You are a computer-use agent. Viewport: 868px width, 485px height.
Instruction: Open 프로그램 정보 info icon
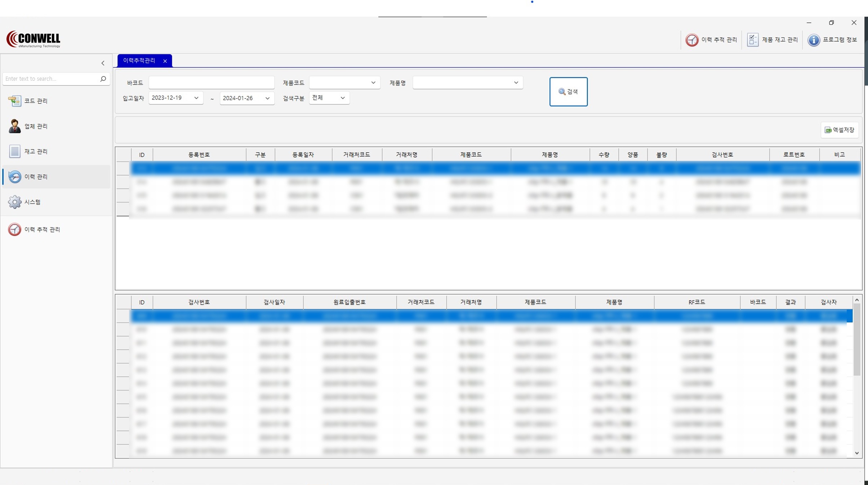(814, 40)
